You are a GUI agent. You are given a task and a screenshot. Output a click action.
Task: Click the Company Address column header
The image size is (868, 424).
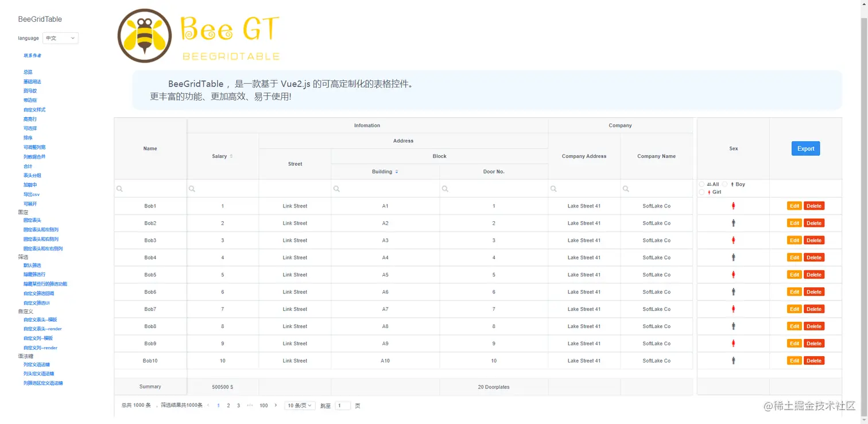tap(584, 156)
